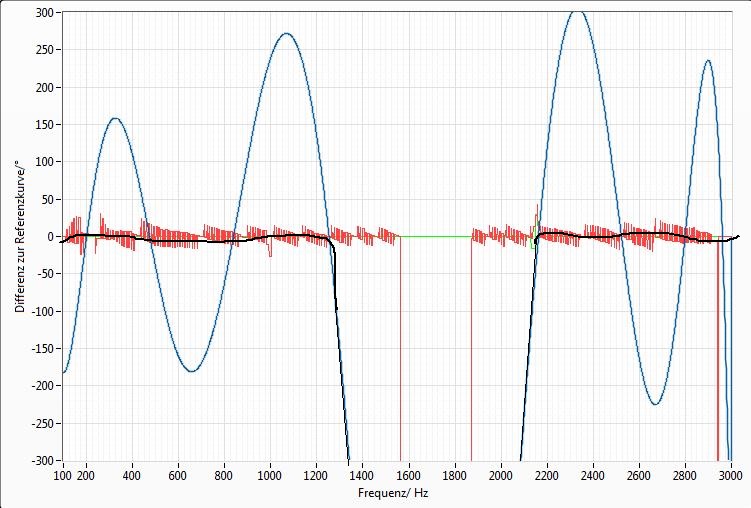Click the 'Frequenz/ Hz' x-axis title
751x508 pixels.
click(x=393, y=493)
